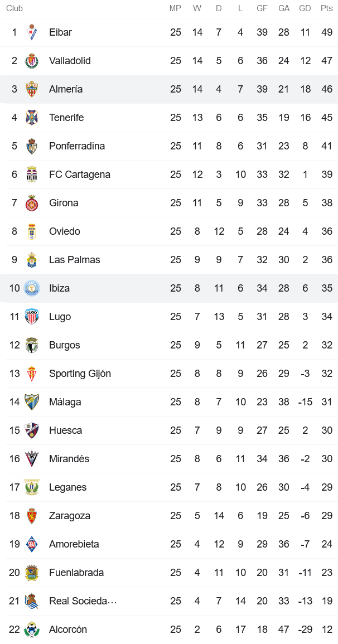338x644 pixels.
Task: Click the Eibar club crest
Action: (33, 32)
